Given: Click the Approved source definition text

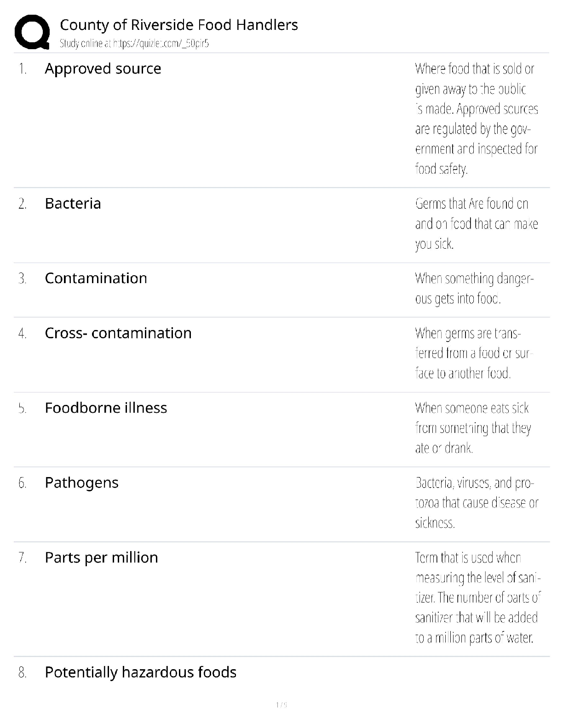Looking at the screenshot, I should pos(476,119).
